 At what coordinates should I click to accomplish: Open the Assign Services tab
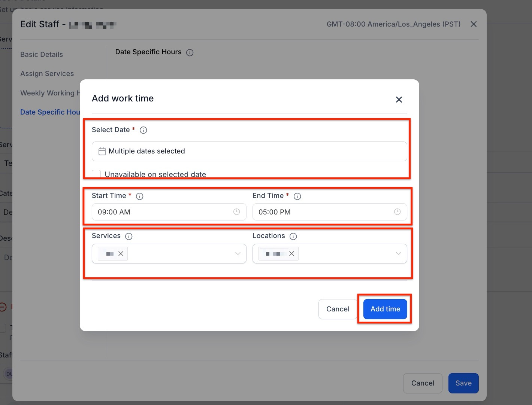47,74
